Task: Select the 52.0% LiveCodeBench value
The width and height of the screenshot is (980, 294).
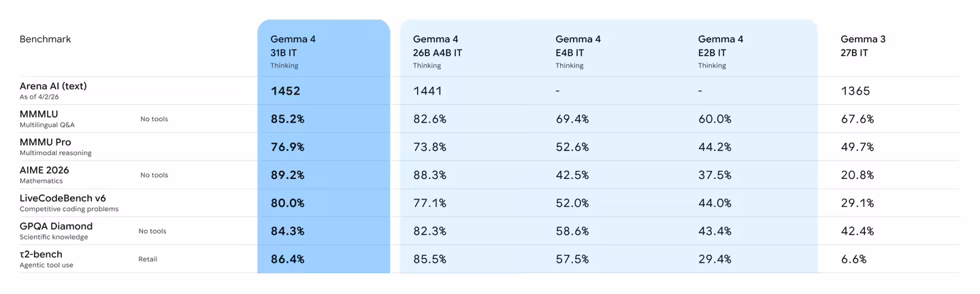Action: 572,203
